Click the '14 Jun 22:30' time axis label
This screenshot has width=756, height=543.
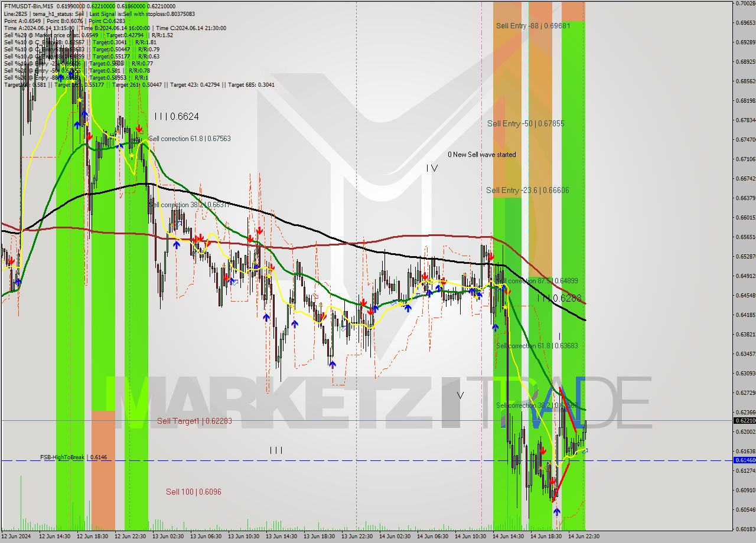click(x=584, y=537)
